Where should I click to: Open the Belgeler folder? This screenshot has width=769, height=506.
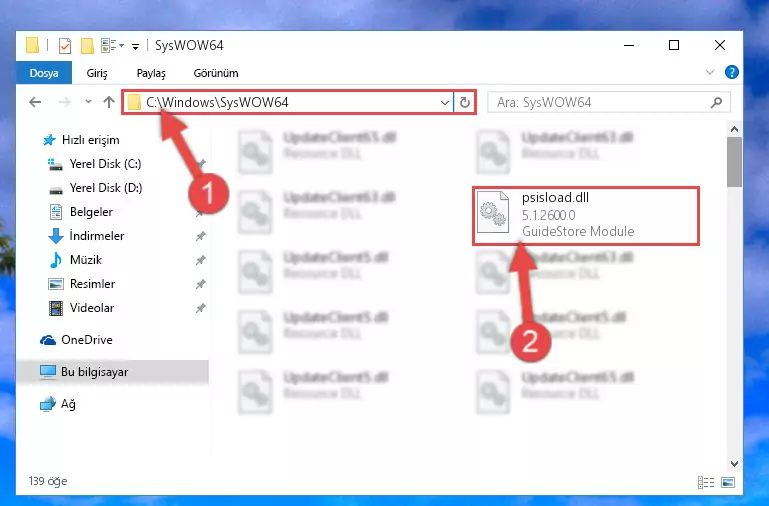click(81, 212)
